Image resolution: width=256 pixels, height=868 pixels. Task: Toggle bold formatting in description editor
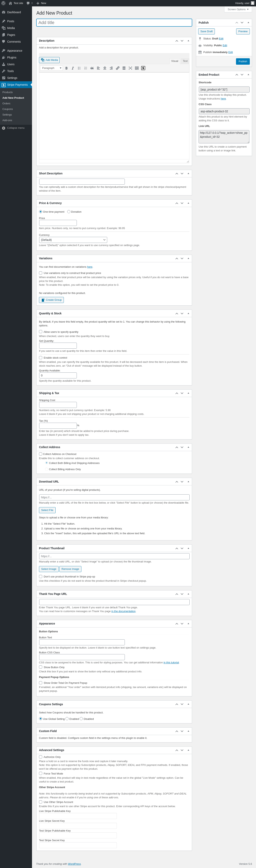click(67, 68)
